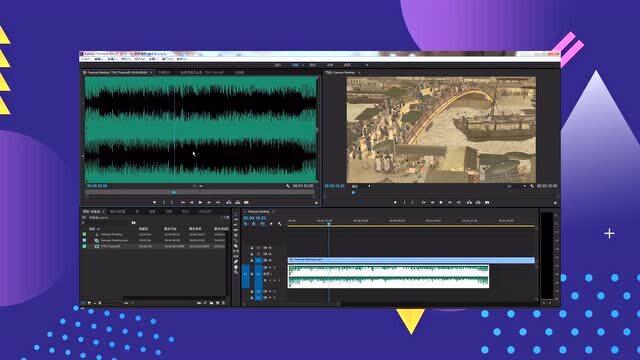Open Program monitor zoom level dropdown
This screenshot has height=360, width=640.
click(x=361, y=186)
